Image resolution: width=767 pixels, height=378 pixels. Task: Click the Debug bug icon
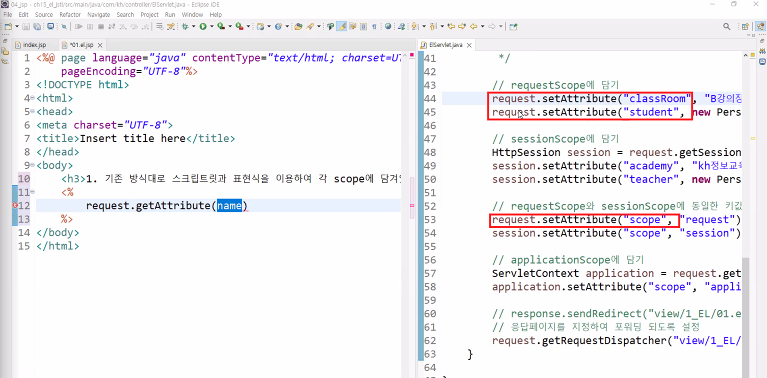tap(185, 26)
